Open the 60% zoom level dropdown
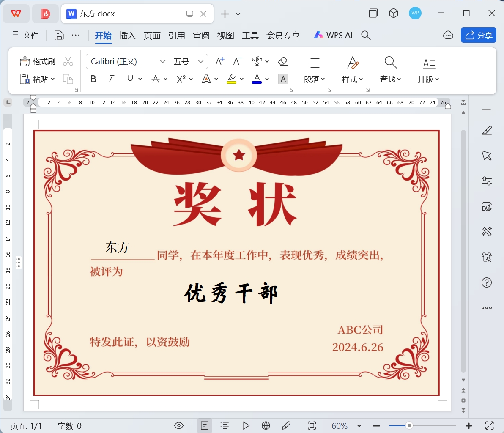 tap(359, 426)
